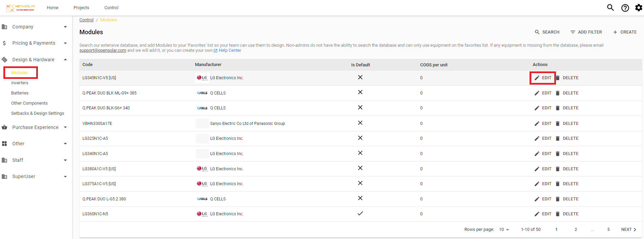Click the LG logo in LG375A1C-V5 row
644x239 pixels.
pos(202,184)
